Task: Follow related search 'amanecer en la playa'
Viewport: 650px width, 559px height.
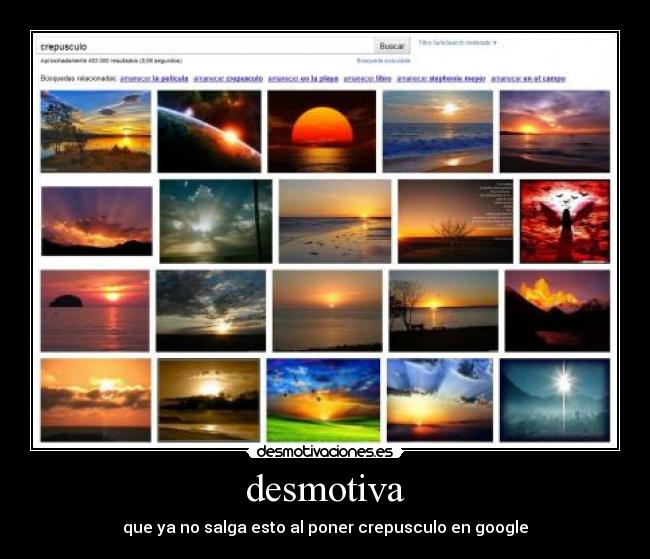Action: (303, 79)
